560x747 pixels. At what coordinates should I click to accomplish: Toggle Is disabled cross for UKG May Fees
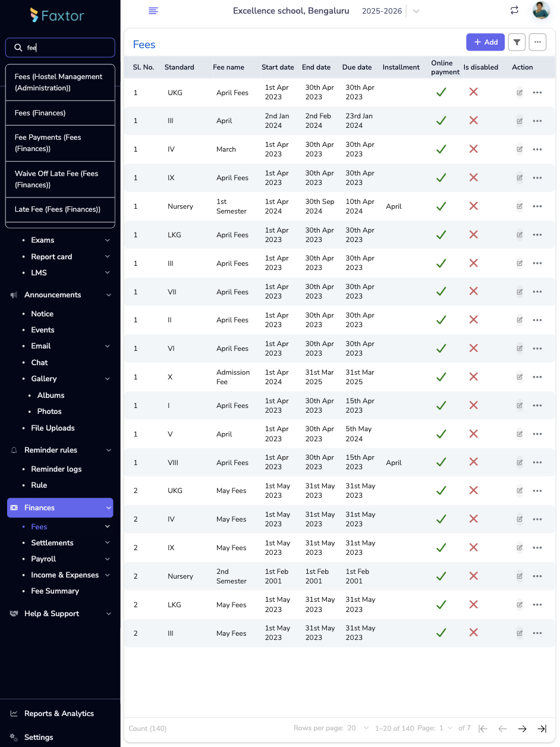473,491
